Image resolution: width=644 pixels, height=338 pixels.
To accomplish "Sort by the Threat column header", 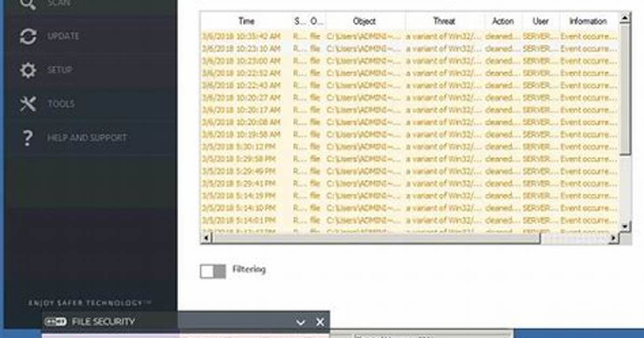I will click(x=444, y=21).
